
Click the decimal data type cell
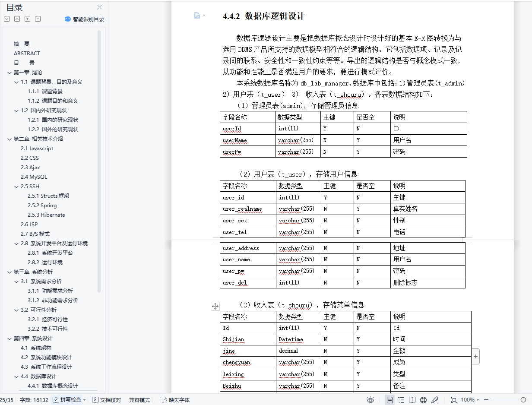click(x=298, y=351)
